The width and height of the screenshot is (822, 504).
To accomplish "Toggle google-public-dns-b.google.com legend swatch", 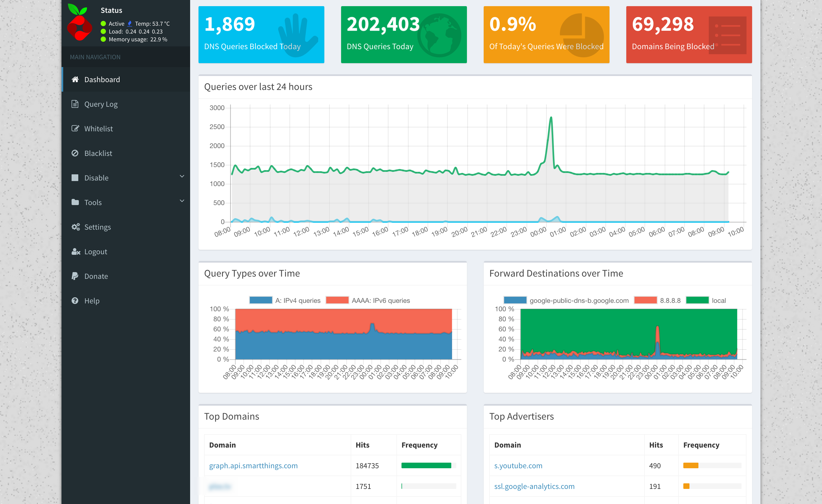I will tap(515, 300).
